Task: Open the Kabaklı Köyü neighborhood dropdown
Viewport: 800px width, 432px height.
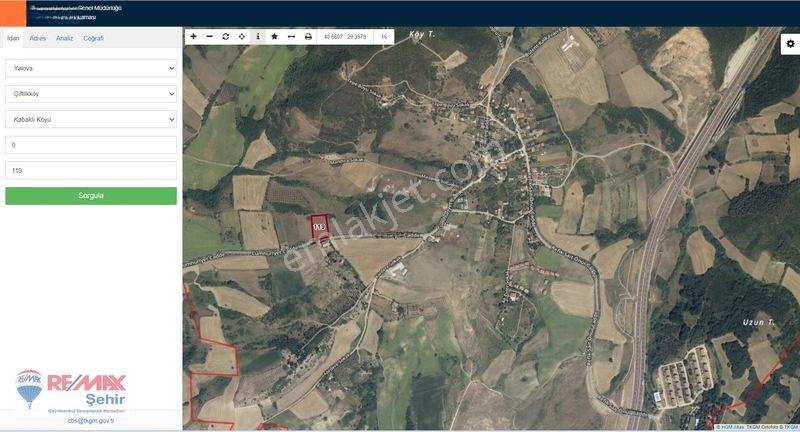Action: pyautogui.click(x=91, y=119)
